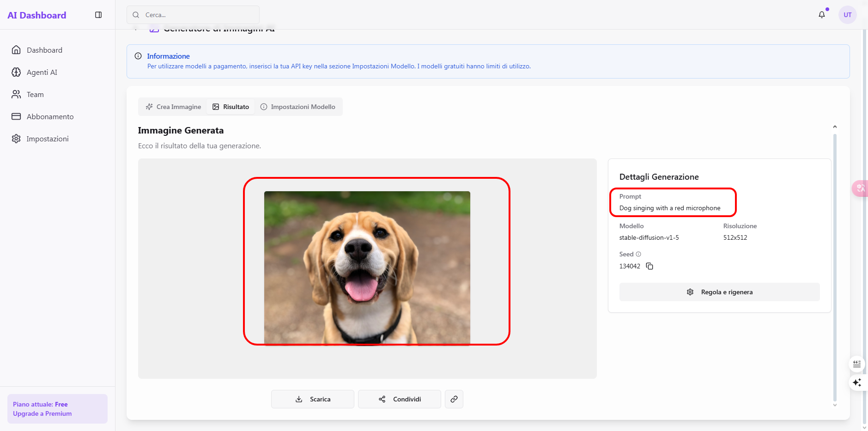Viewport: 868px width, 431px height.
Task: Download image with Scarica button
Action: pyautogui.click(x=313, y=399)
